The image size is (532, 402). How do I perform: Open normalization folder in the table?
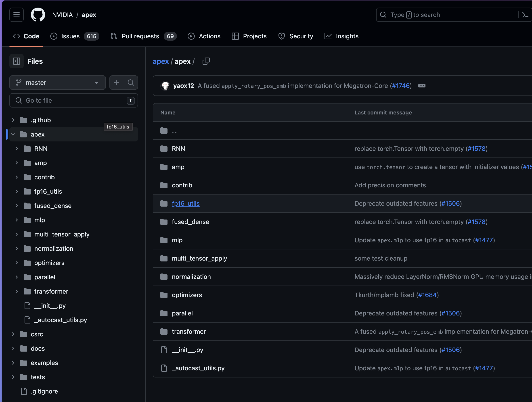click(191, 277)
